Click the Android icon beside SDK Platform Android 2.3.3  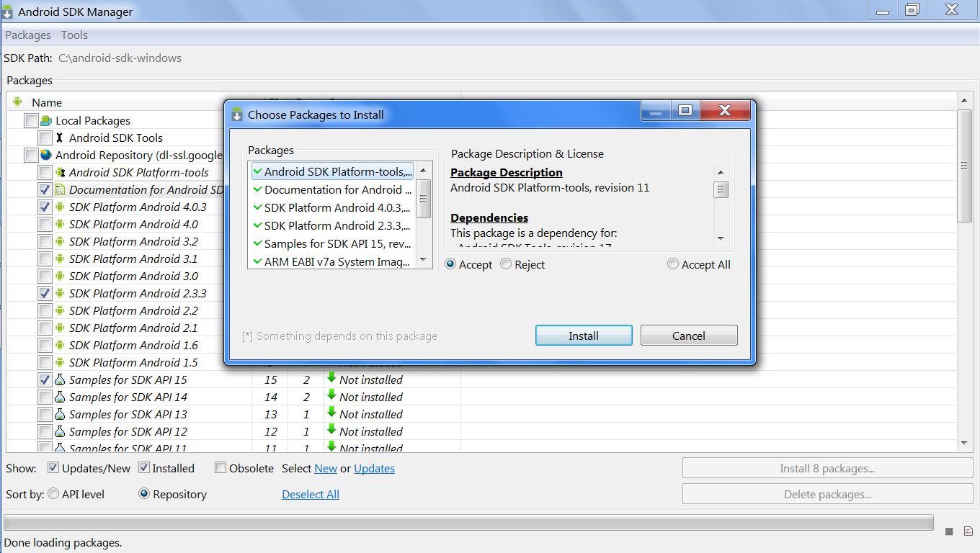pos(60,294)
